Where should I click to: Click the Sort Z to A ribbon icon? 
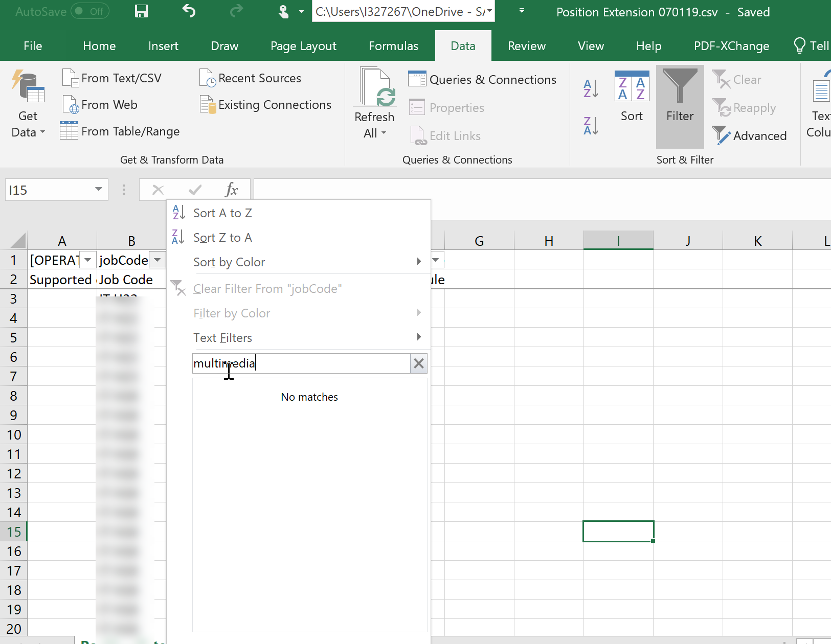(591, 126)
